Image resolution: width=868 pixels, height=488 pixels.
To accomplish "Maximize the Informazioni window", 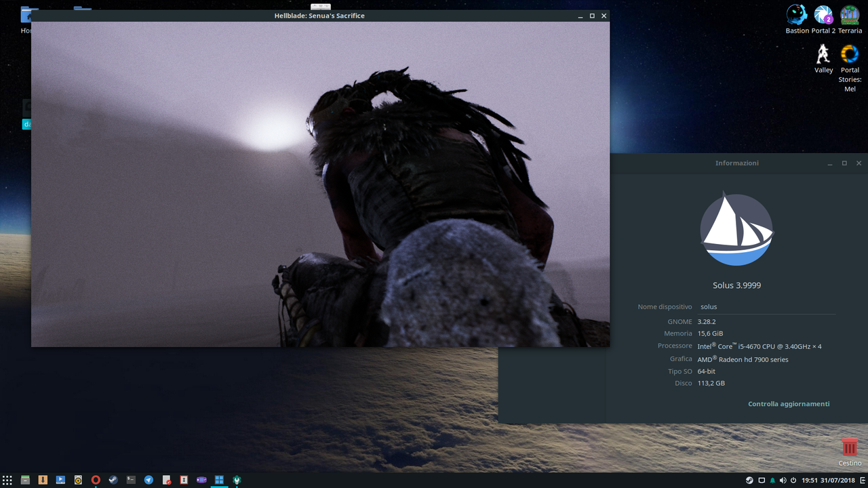I will pos(844,163).
